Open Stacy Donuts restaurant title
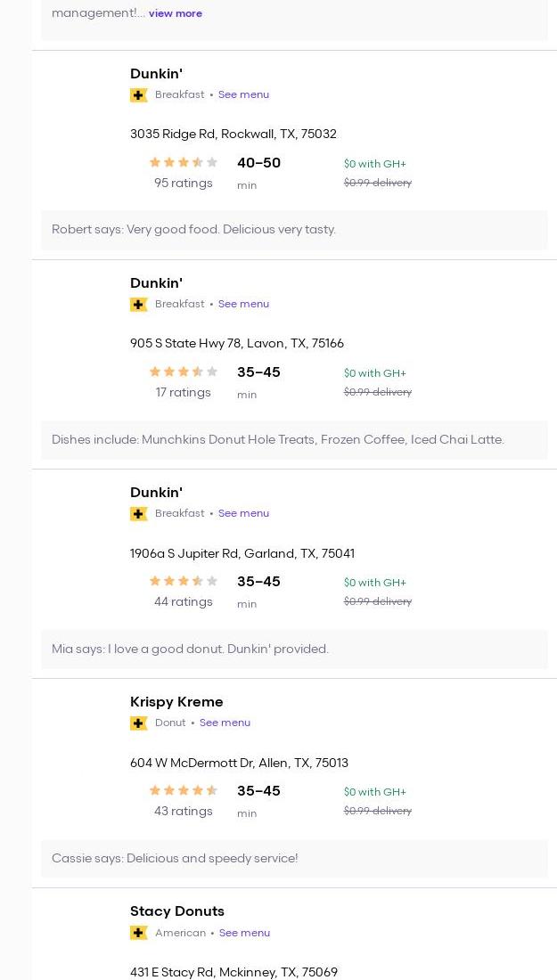This screenshot has width=557, height=980. pos(176,911)
